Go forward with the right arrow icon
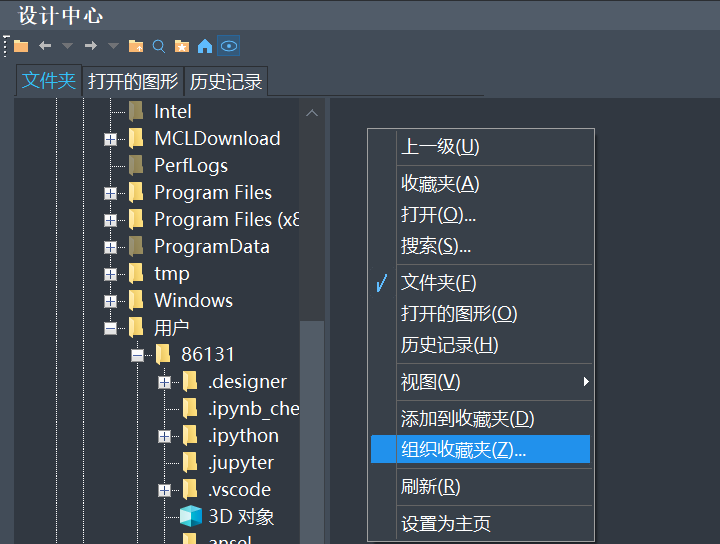This screenshot has height=544, width=720. point(90,46)
